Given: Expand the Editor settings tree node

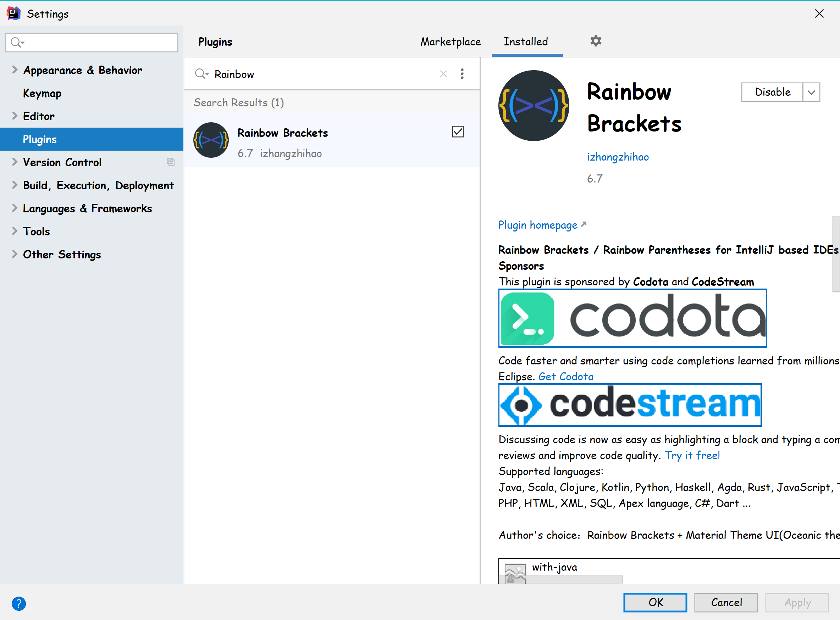Looking at the screenshot, I should point(15,116).
